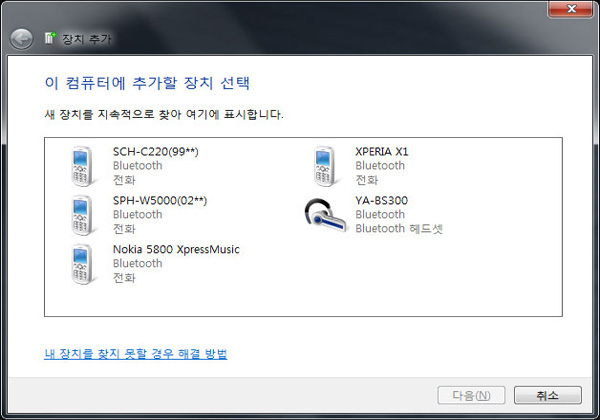This screenshot has height=420, width=600.
Task: Go back using the round arrow button
Action: point(21,39)
